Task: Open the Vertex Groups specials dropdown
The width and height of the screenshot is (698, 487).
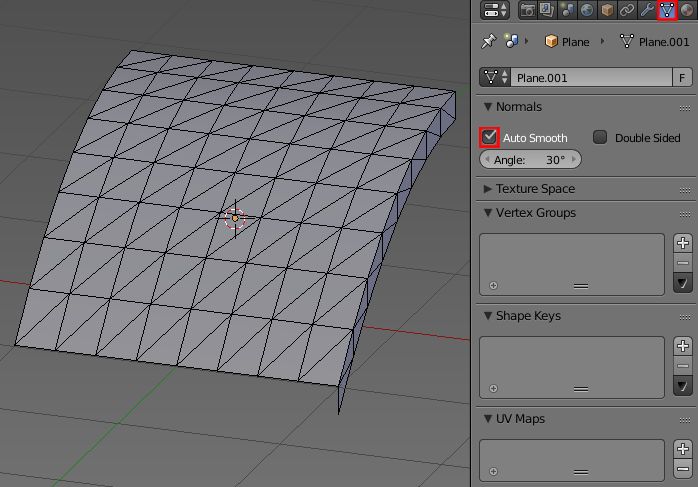Action: 683,282
